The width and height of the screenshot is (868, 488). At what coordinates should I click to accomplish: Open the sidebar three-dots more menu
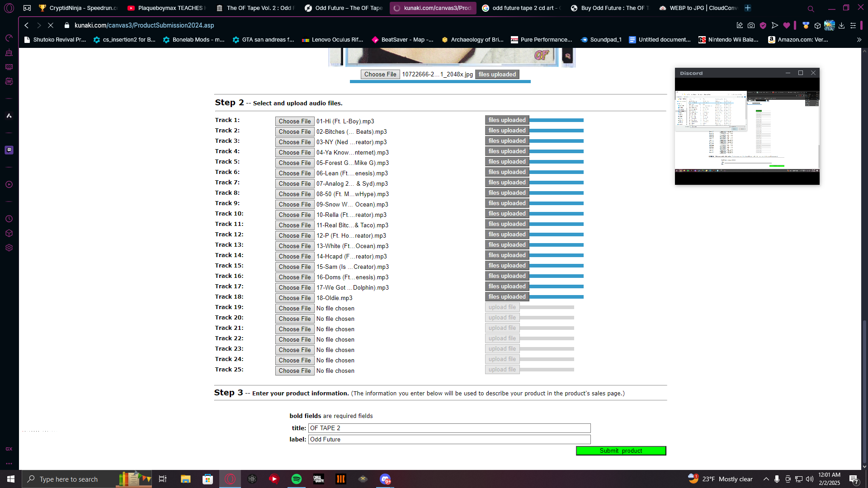tap(9, 463)
